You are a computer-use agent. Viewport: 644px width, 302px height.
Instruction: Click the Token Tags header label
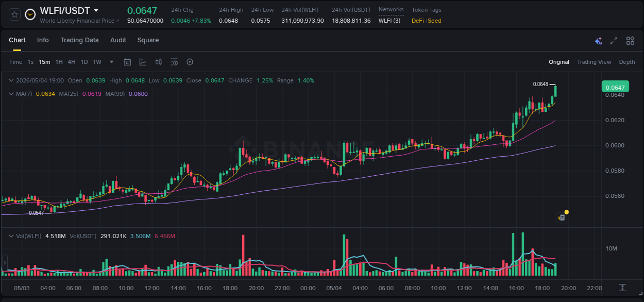click(427, 10)
